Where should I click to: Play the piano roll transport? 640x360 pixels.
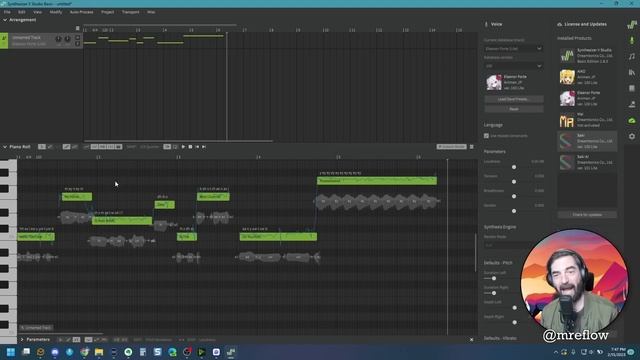(183, 147)
